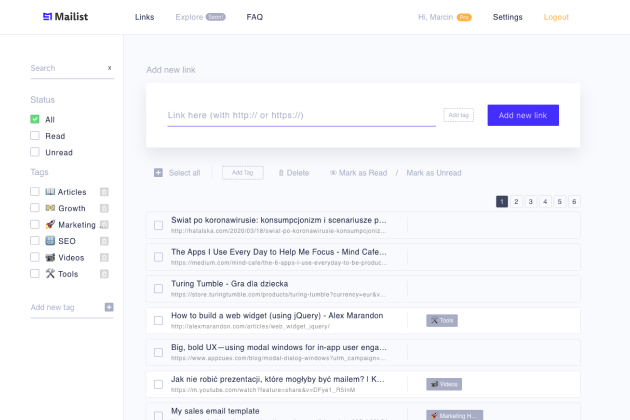Screen dimensions: 630x420
Task: Click current page 1 button
Action: (502, 201)
